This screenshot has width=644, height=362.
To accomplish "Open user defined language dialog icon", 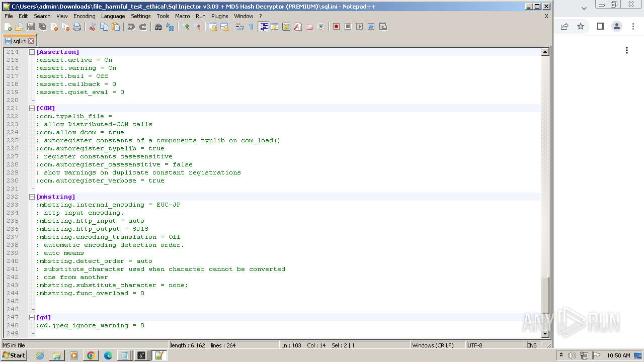I will (x=275, y=27).
